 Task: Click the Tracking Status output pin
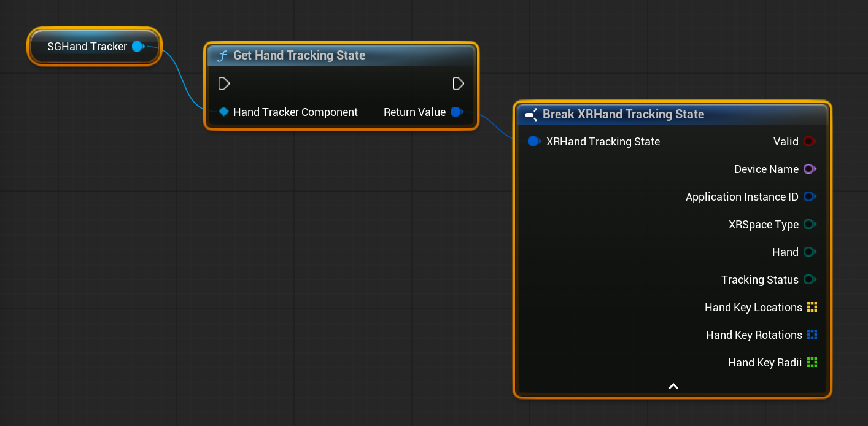810,279
